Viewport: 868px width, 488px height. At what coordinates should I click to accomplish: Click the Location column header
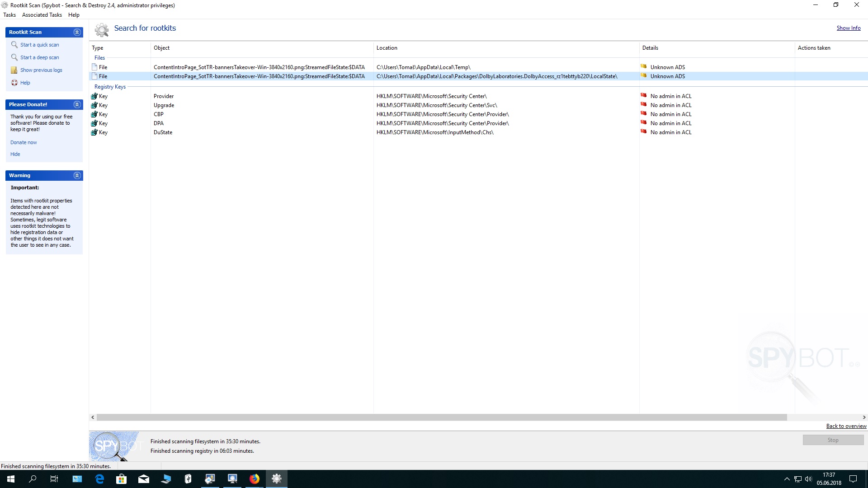pyautogui.click(x=387, y=48)
